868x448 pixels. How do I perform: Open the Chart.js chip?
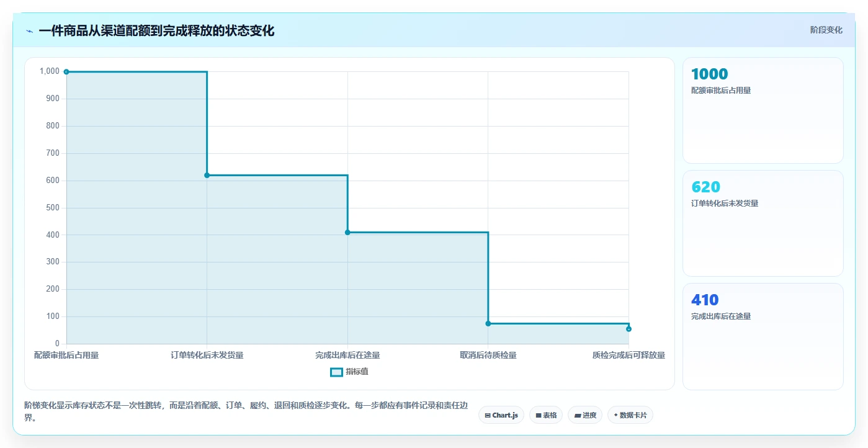[x=501, y=415]
